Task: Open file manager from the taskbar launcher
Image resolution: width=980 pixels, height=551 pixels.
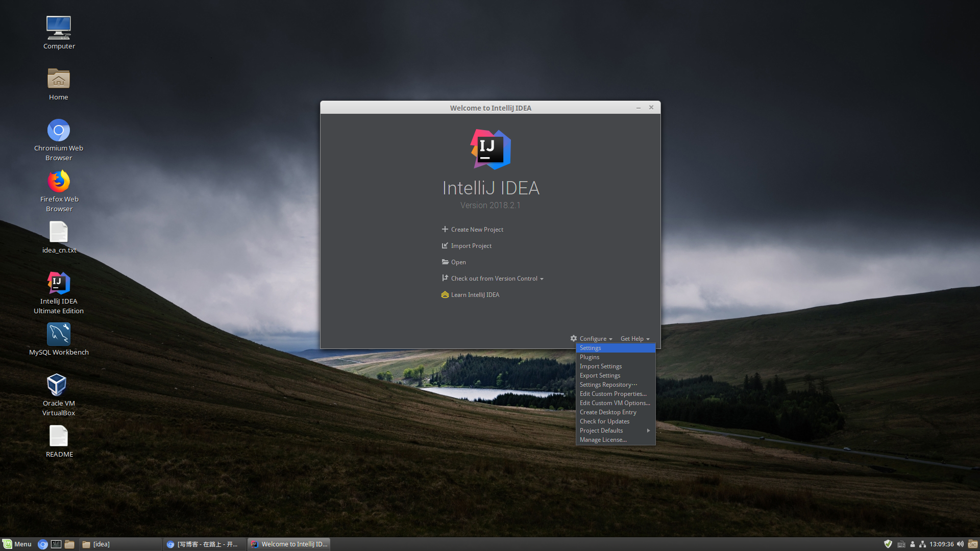Action: [69, 544]
